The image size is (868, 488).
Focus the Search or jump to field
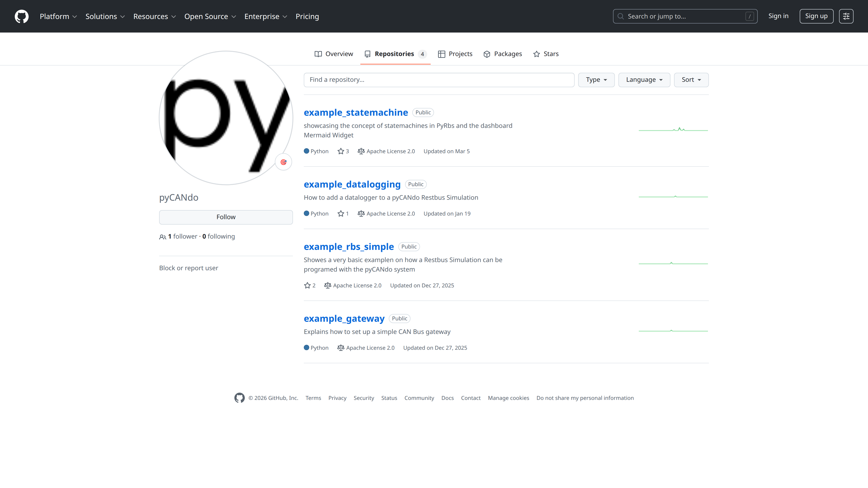pyautogui.click(x=685, y=16)
